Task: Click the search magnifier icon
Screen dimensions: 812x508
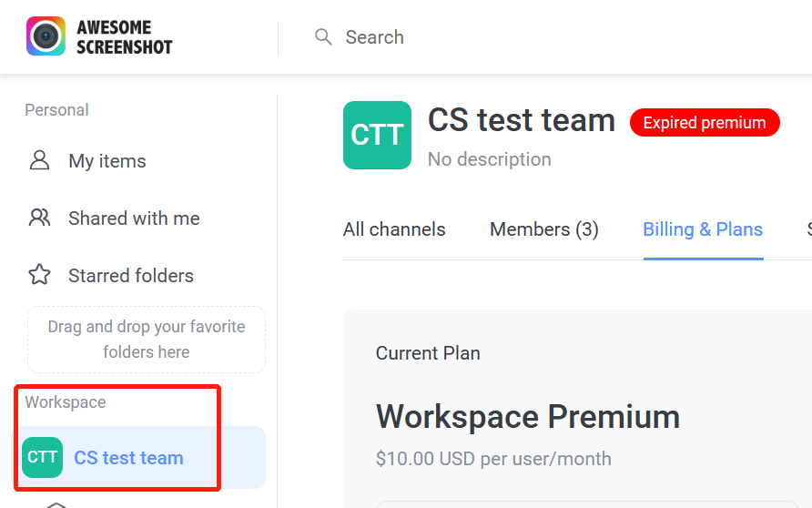Action: [x=323, y=36]
